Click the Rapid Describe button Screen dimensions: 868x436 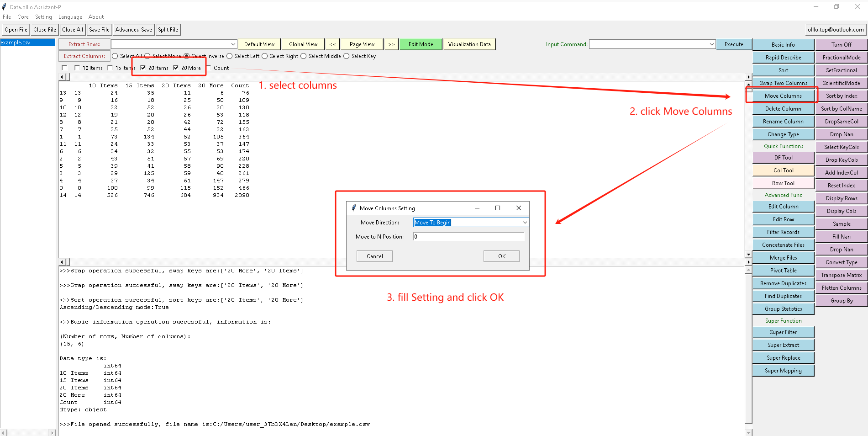click(x=783, y=58)
